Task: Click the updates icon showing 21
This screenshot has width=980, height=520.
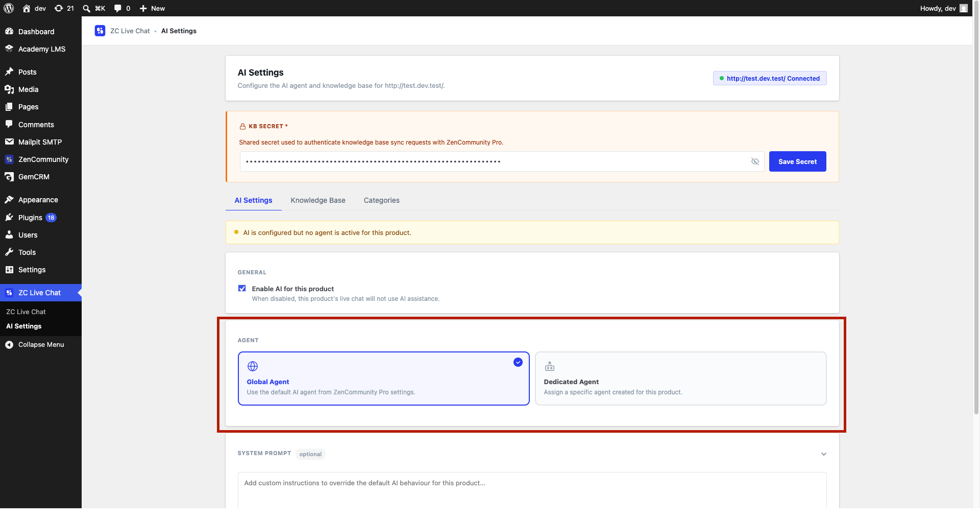Action: coord(59,8)
